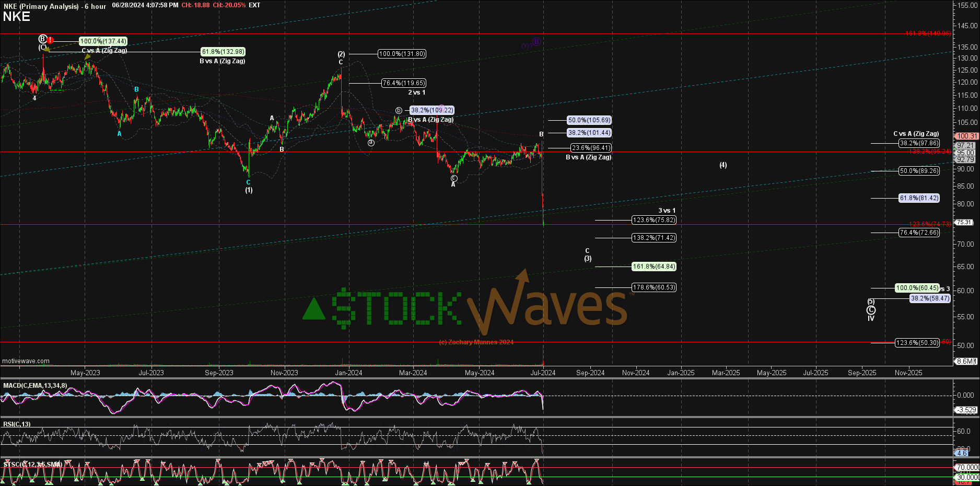The height and width of the screenshot is (486, 980).
Task: Click the 100.31 price tag on axis
Action: pos(967,136)
